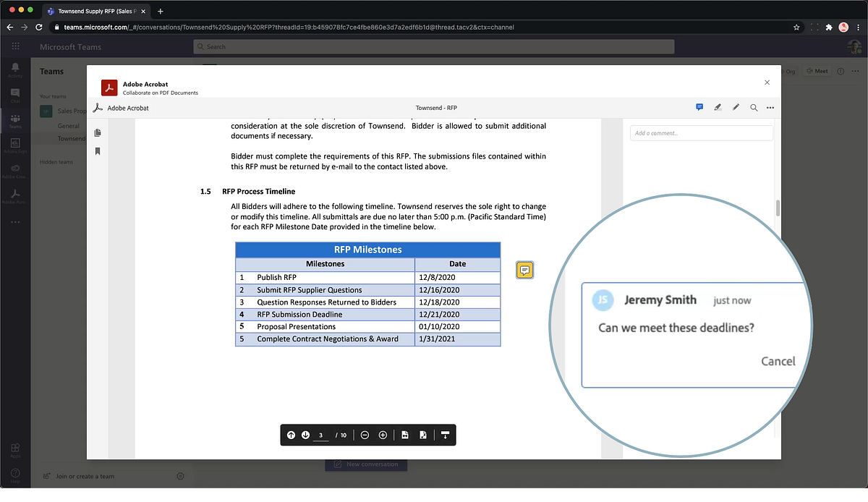Open Help in the Teams sidebar
The width and height of the screenshot is (868, 502).
(15, 475)
